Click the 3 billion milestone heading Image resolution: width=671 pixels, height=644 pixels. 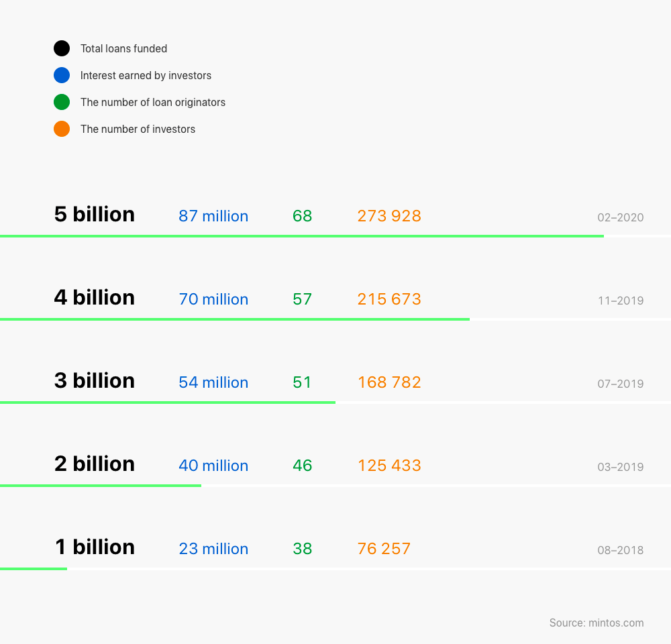point(95,381)
